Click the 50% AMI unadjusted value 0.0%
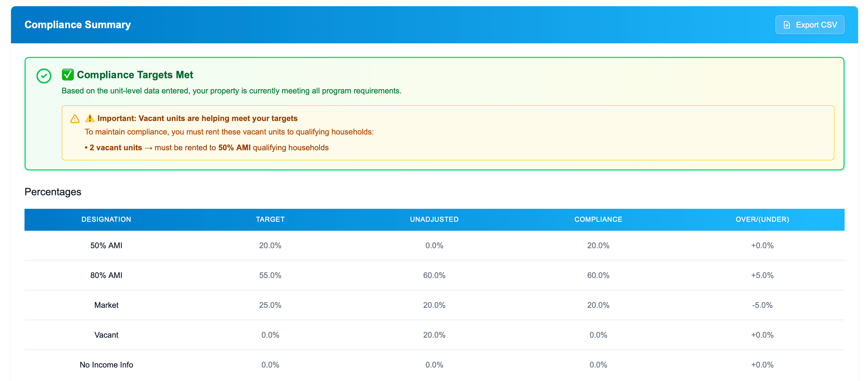The image size is (868, 381). pos(434,246)
